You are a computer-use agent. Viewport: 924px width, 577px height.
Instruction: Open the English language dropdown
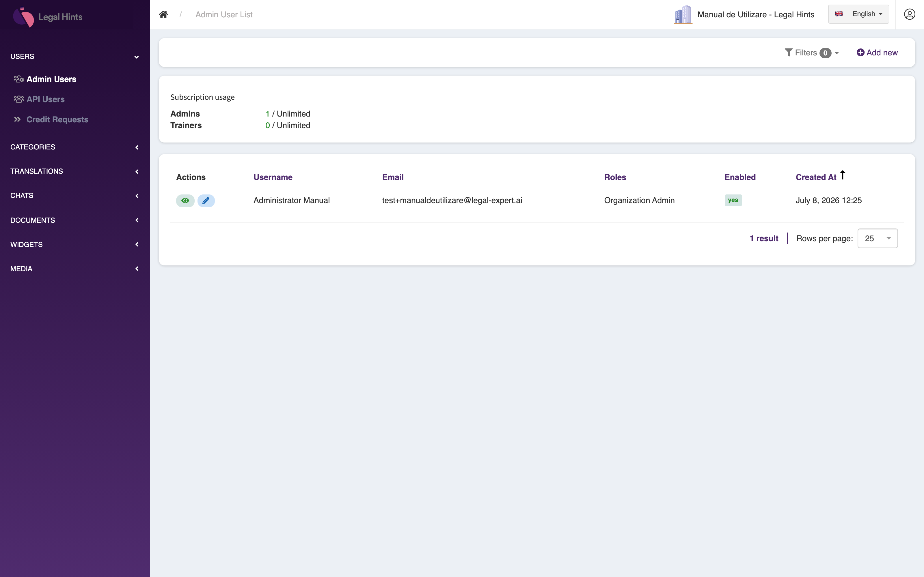click(x=858, y=14)
